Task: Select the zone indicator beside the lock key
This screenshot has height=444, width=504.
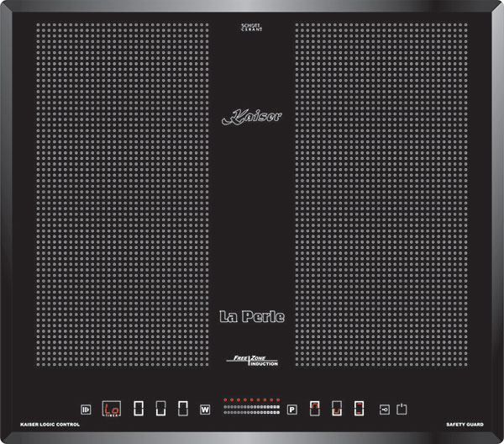Action: click(x=359, y=410)
